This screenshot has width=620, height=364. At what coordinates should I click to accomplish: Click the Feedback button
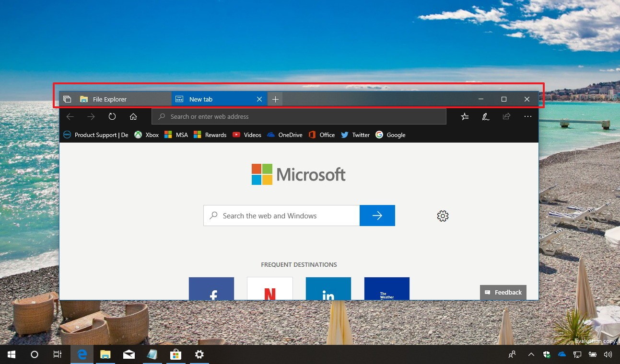pos(503,292)
